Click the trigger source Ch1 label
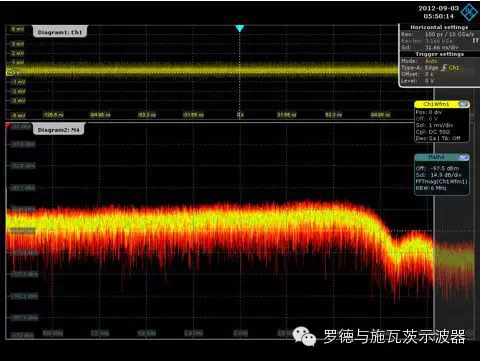Screen dimensions: 481x361 pos(454,68)
